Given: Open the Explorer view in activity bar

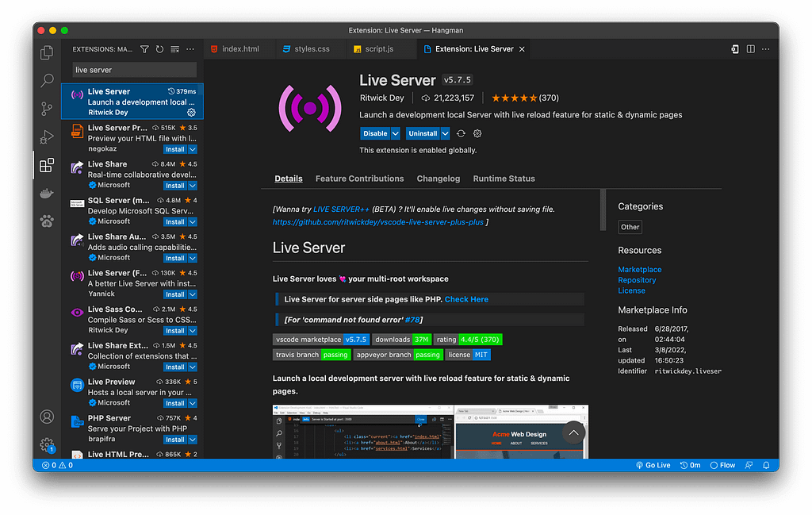Looking at the screenshot, I should [x=47, y=52].
